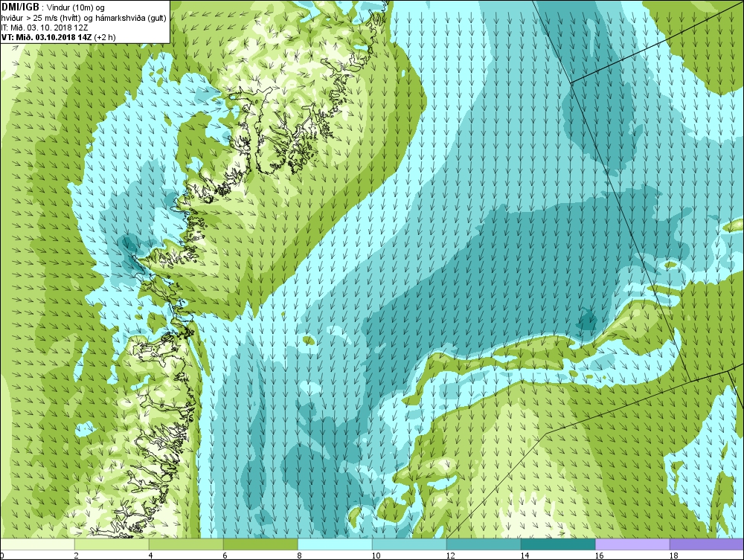Click the legend scale label '4'
This screenshot has height=560, width=744.
[150, 556]
